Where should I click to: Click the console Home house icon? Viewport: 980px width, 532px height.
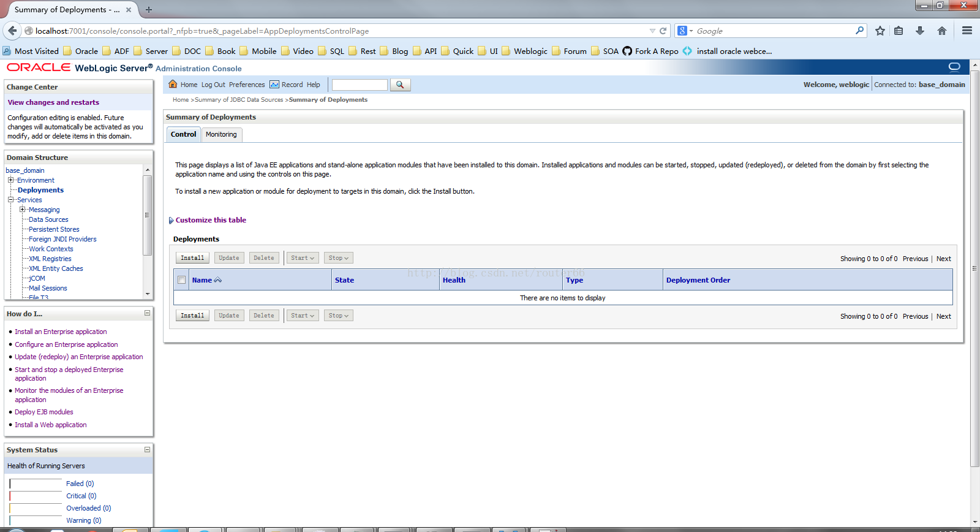[x=173, y=84]
